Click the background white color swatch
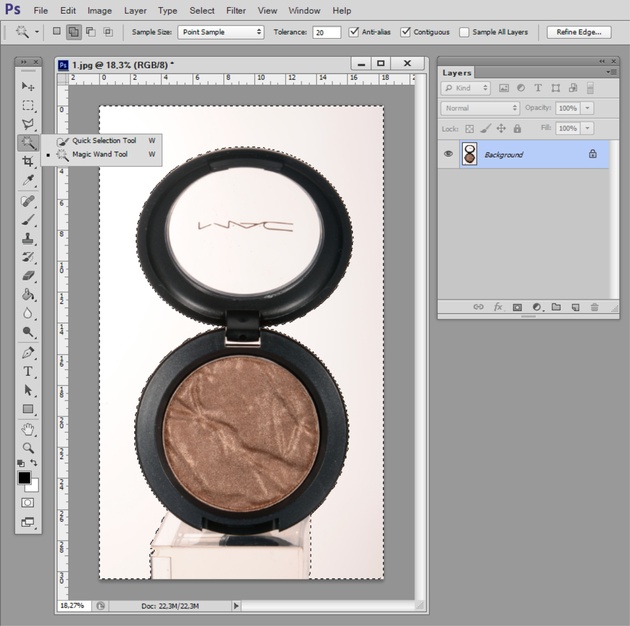Image resolution: width=630 pixels, height=626 pixels. (x=34, y=487)
